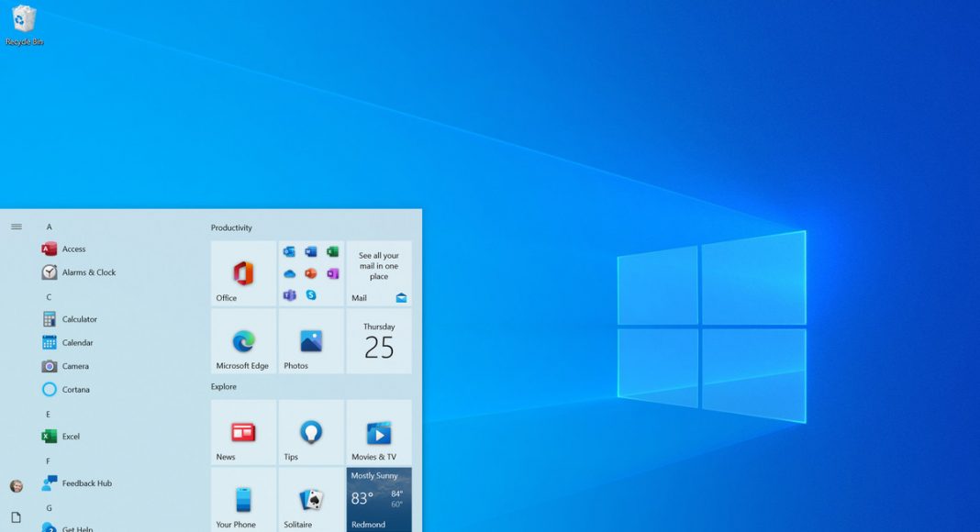Open the Documents shortcut icon
980x532 pixels.
[x=17, y=517]
